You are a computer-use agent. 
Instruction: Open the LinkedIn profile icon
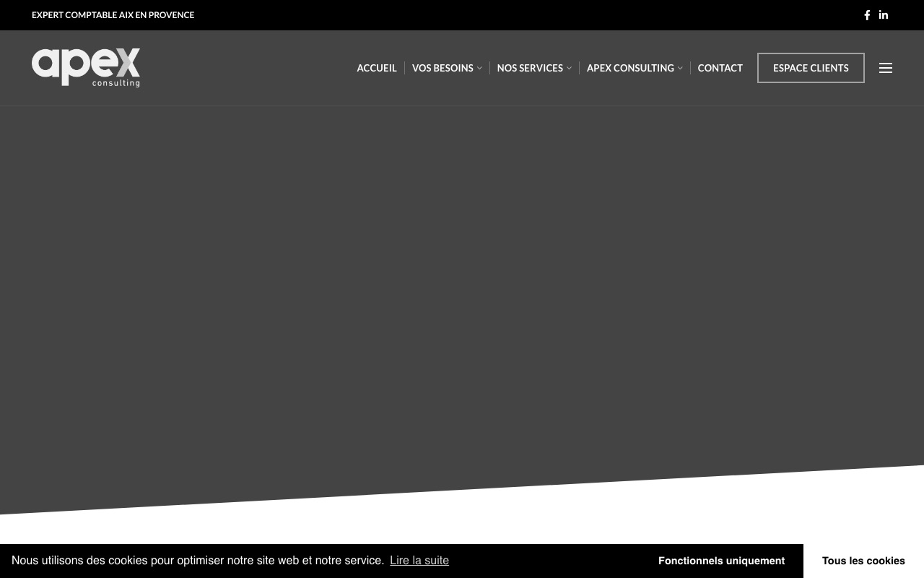click(x=884, y=15)
